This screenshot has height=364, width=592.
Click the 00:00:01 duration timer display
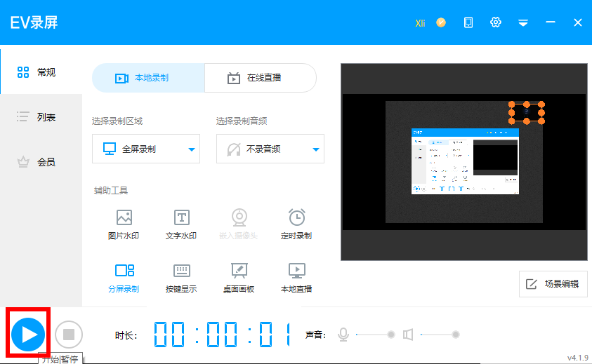pyautogui.click(x=223, y=335)
